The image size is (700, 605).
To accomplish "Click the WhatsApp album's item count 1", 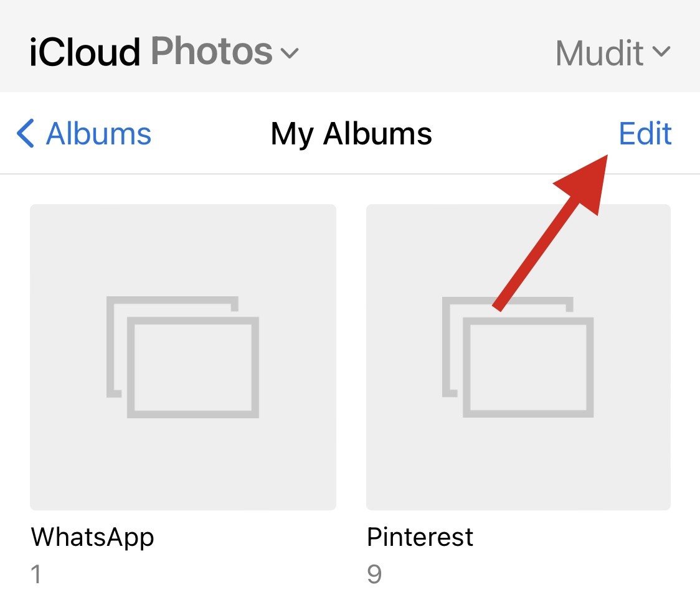I will pyautogui.click(x=36, y=574).
